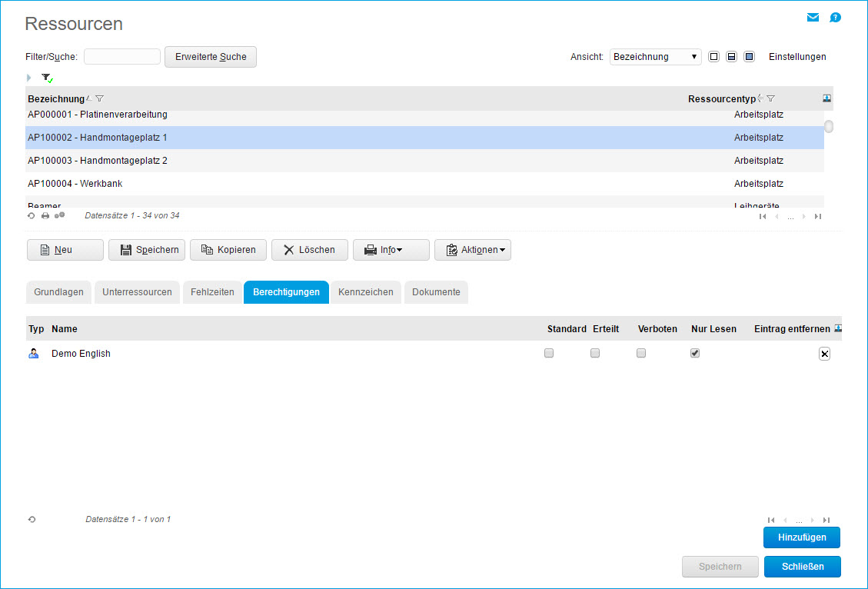Select the split horizontal layout view icon
This screenshot has width=868, height=589.
point(732,57)
